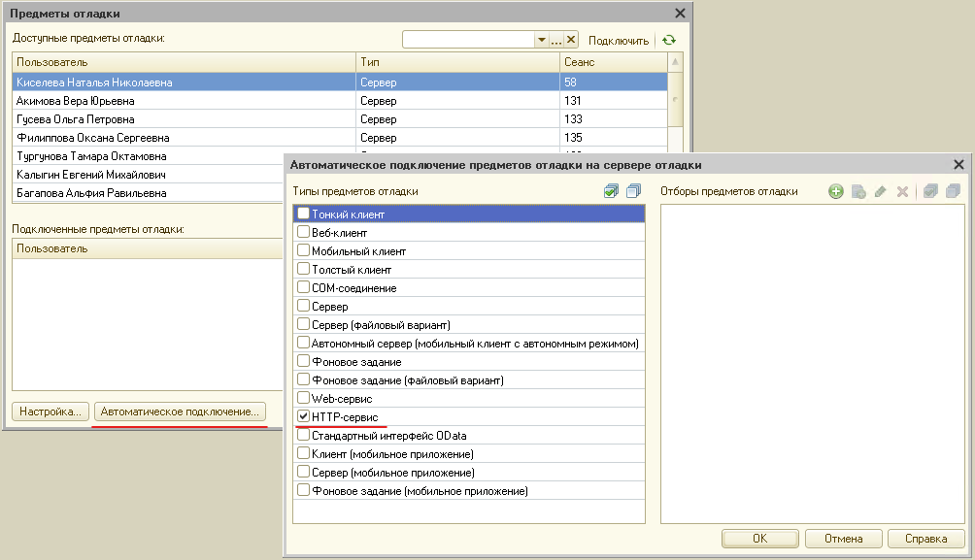Enable the Тонкий клиент checkbox

303,214
